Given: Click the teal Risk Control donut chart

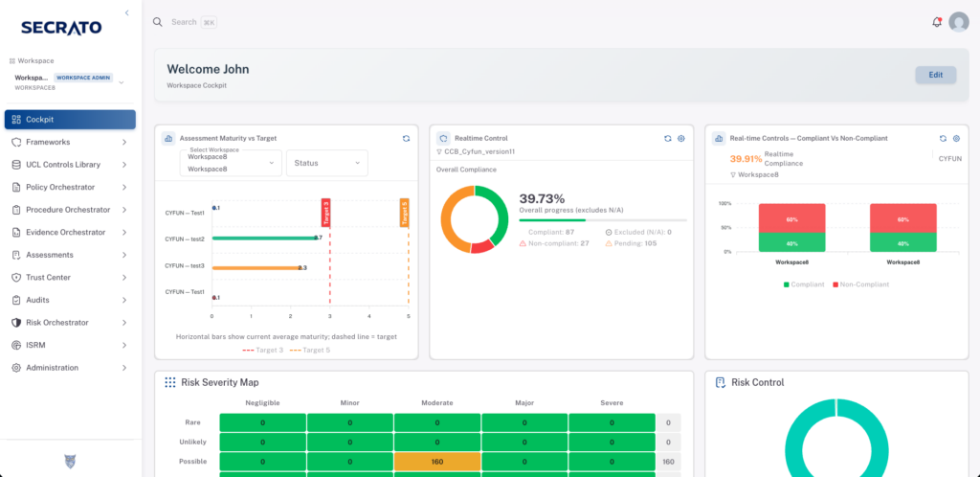Looking at the screenshot, I should pyautogui.click(x=836, y=439).
